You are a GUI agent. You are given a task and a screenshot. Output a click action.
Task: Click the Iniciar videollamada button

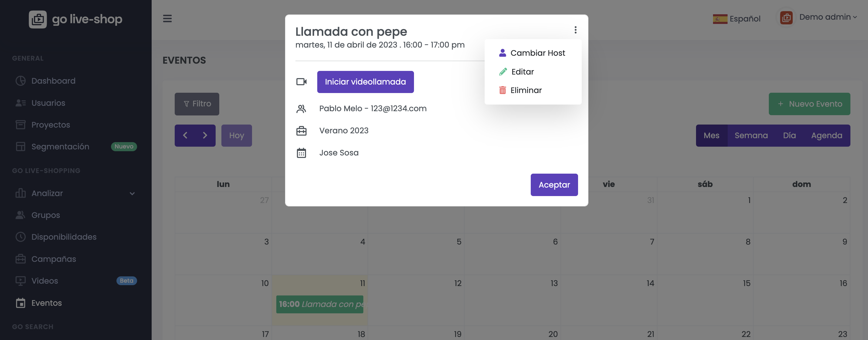point(365,82)
